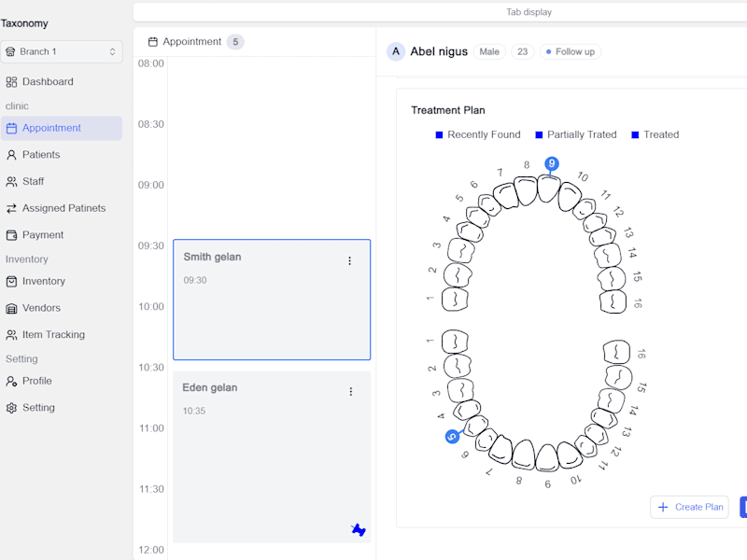Click upper tooth number 16 label
747x560 pixels.
click(x=638, y=303)
